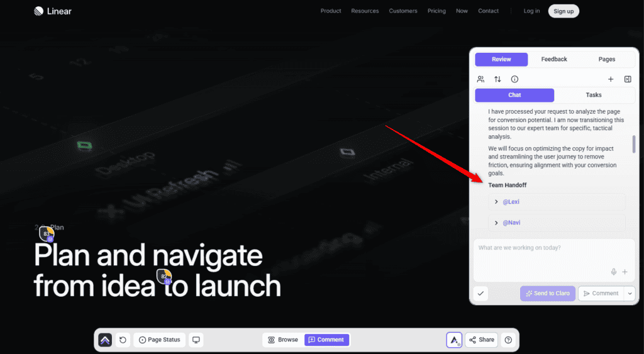Open the help question mark icon
This screenshot has width=644, height=354.
point(508,340)
